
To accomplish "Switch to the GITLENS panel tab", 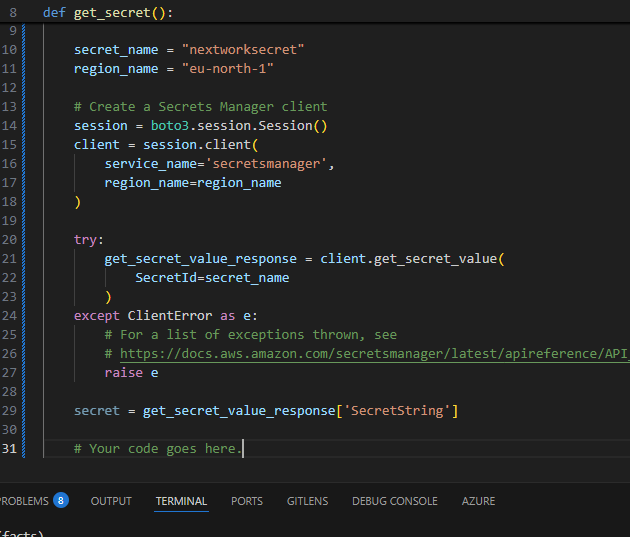I will click(x=307, y=501).
